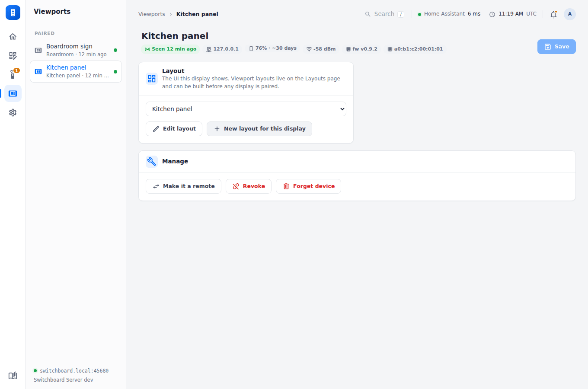Click the notifications bell icon
Viewport: 588px width, 389px height.
coord(553,14)
